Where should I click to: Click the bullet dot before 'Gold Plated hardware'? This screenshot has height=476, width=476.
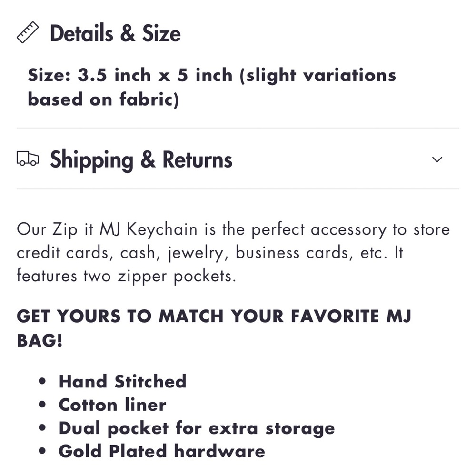(43, 452)
